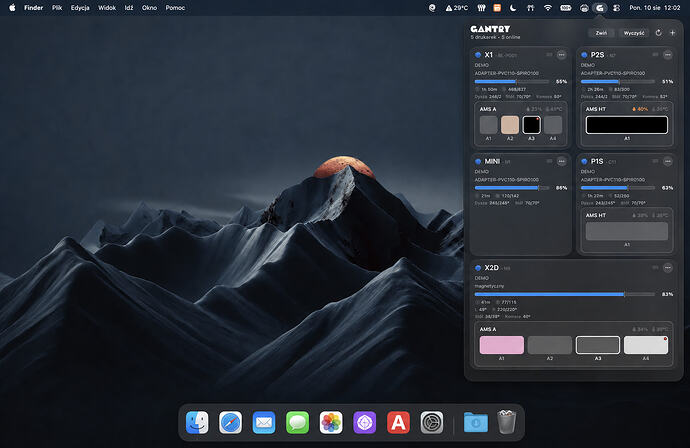Image resolution: width=690 pixels, height=448 pixels.
Task: Select the X1 printer name
Action: (488, 55)
